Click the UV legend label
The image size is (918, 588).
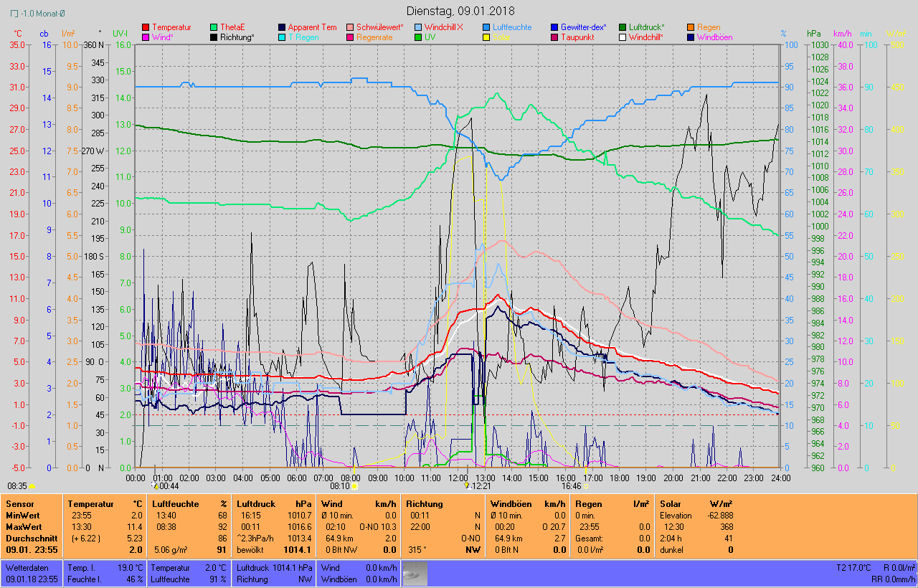430,37
